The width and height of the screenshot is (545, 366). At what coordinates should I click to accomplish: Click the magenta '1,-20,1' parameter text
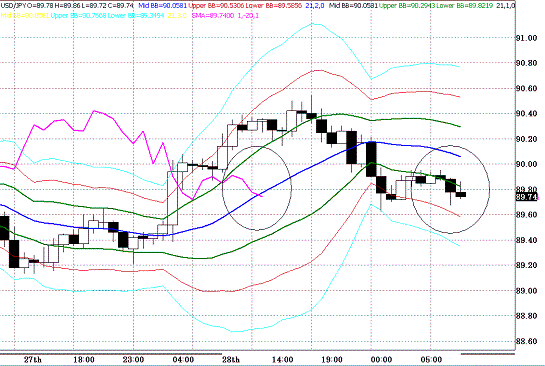[x=248, y=16]
